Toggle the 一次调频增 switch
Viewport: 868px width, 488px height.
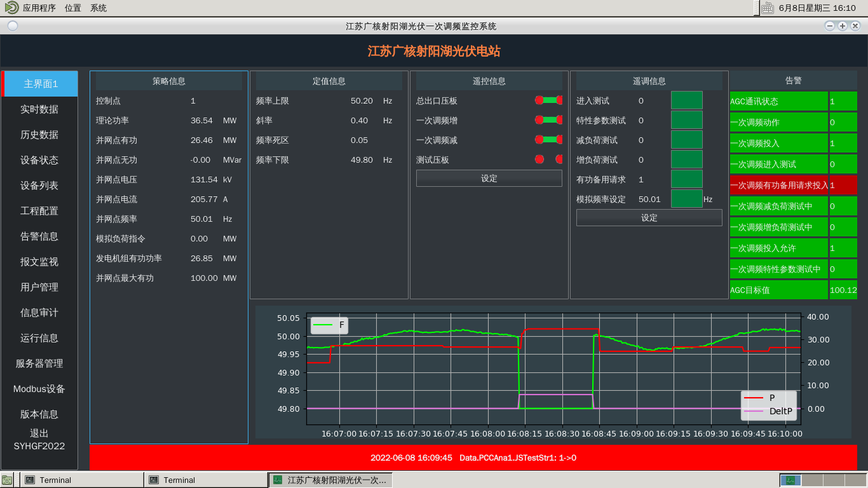click(x=549, y=120)
